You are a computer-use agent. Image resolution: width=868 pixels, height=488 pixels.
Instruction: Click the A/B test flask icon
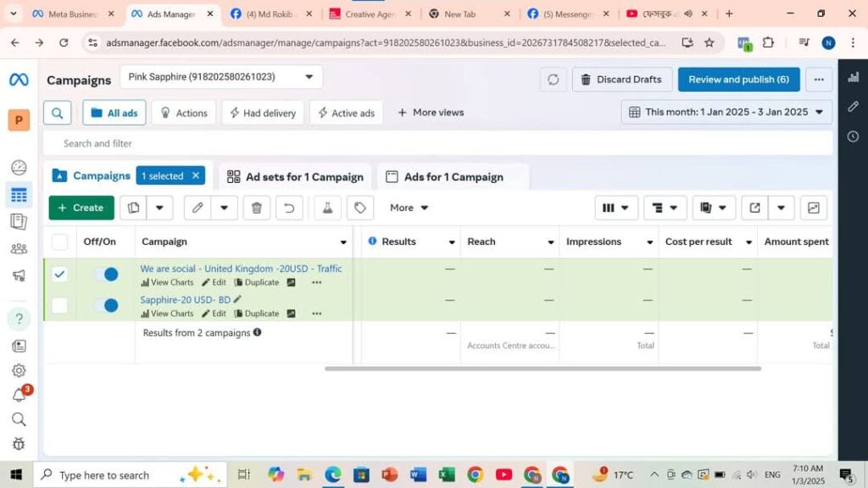(x=328, y=208)
